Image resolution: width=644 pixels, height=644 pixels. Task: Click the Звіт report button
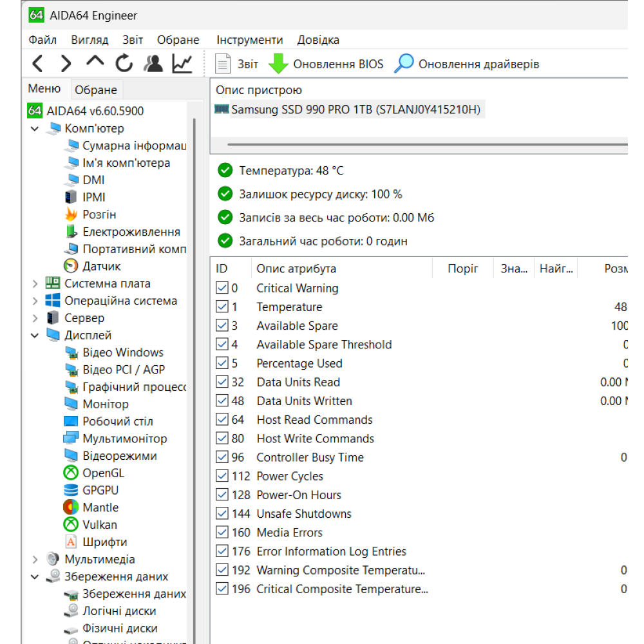coord(236,64)
